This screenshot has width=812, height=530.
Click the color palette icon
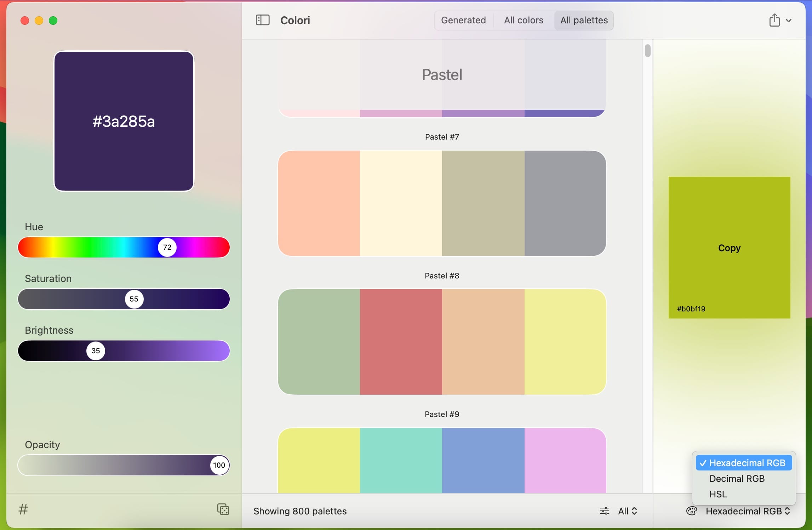692,511
